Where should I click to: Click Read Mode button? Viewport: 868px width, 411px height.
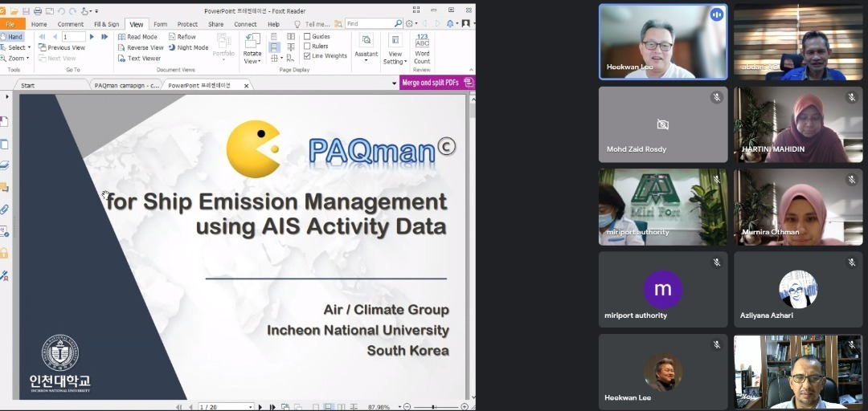(x=137, y=37)
